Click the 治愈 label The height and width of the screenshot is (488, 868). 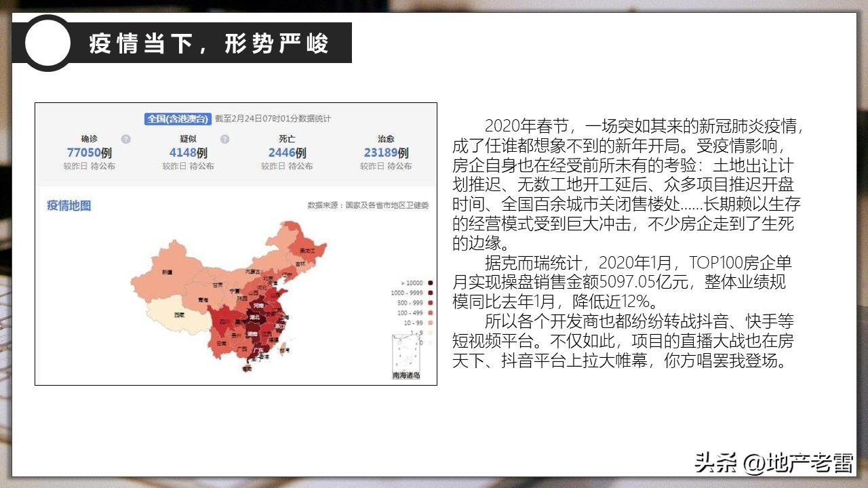pyautogui.click(x=386, y=139)
